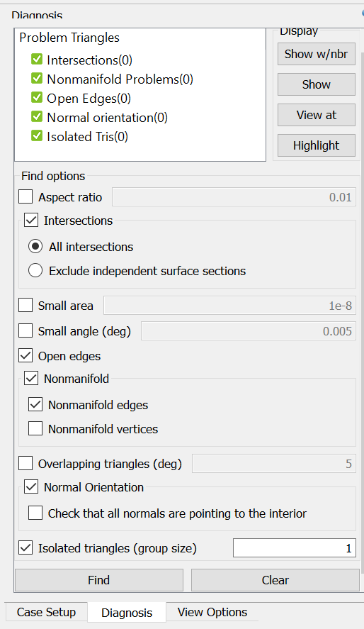Select All intersections radio button
Image resolution: width=364 pixels, height=629 pixels.
pyautogui.click(x=35, y=246)
